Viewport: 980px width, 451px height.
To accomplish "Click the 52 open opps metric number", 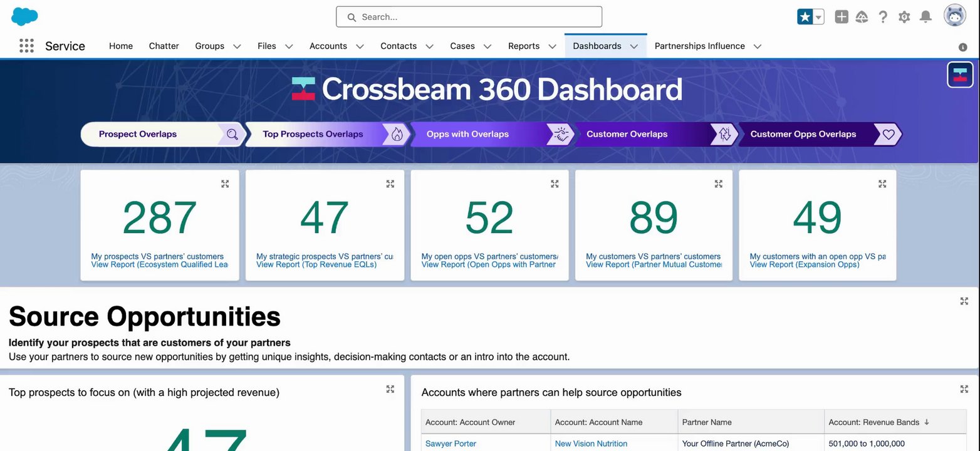I will click(x=489, y=218).
